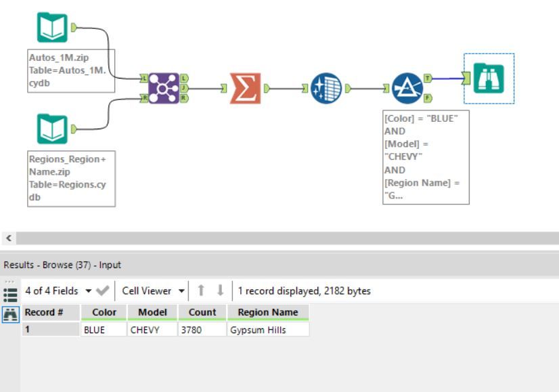Click the Region Name column header

pyautogui.click(x=268, y=312)
